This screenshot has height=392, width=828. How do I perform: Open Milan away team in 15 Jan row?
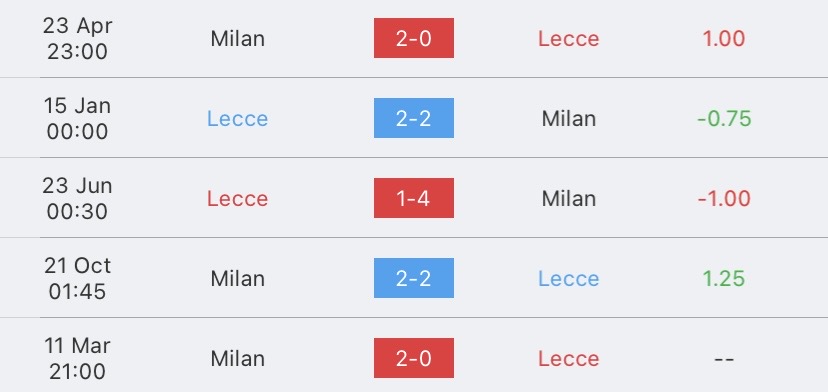pyautogui.click(x=569, y=118)
